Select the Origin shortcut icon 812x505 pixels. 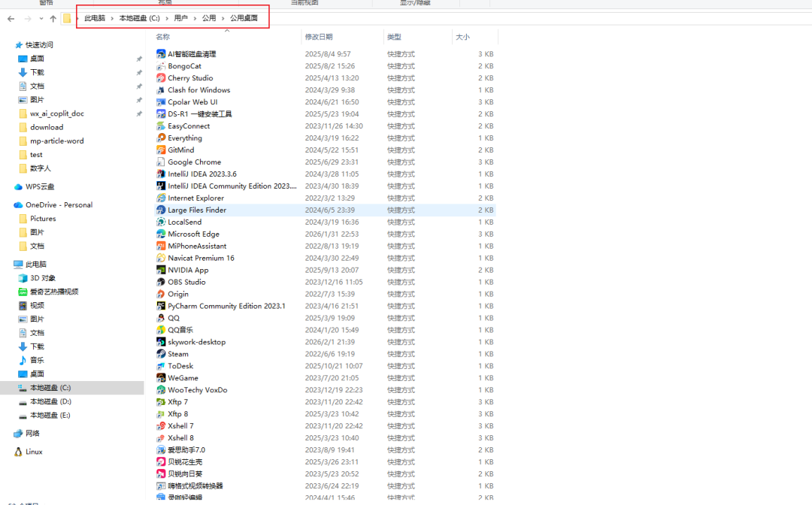click(x=161, y=294)
